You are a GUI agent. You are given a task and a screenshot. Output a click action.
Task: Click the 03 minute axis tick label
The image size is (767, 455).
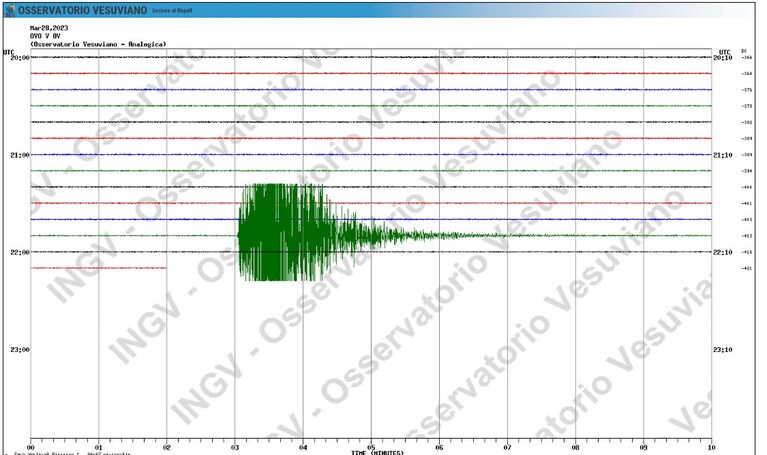(x=235, y=447)
